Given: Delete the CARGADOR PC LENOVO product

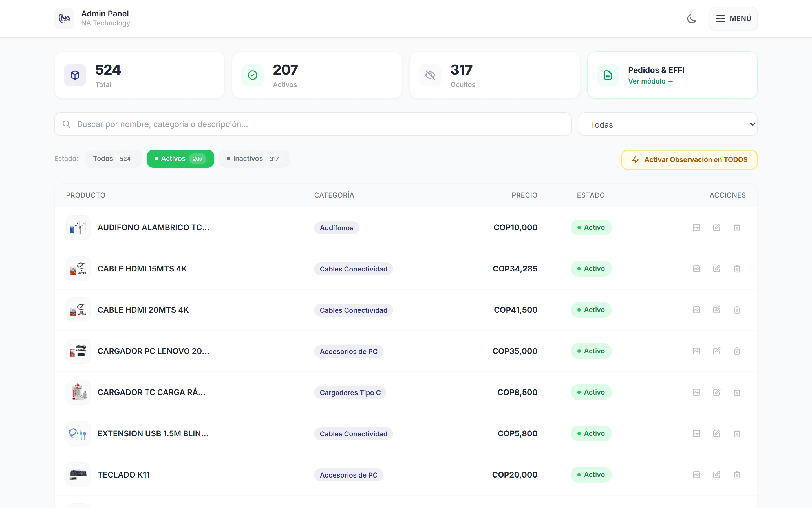Looking at the screenshot, I should (x=737, y=351).
